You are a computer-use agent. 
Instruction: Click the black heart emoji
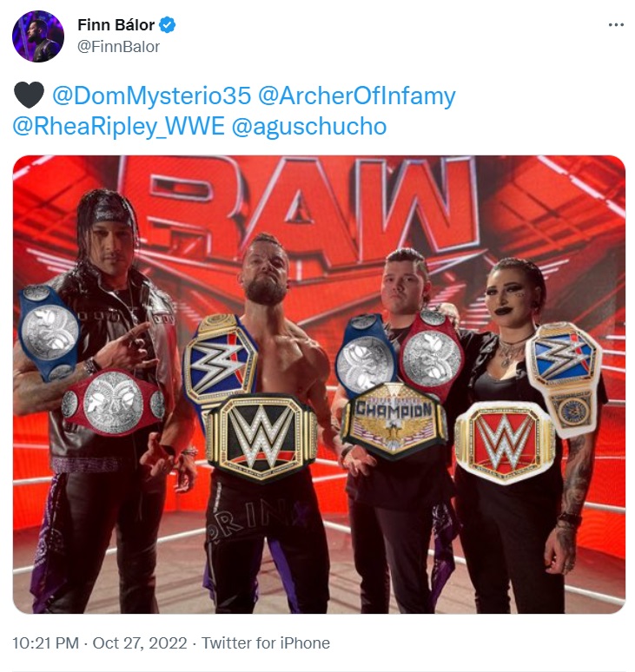pyautogui.click(x=29, y=95)
